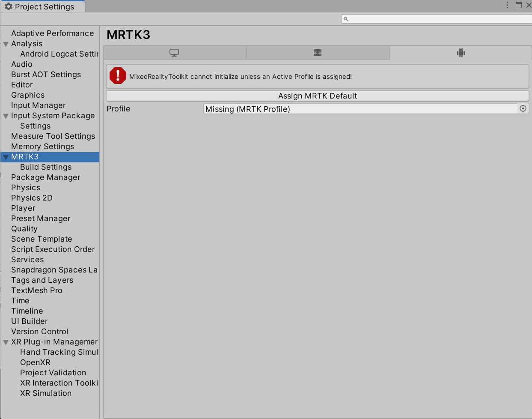
Task: Open Audio settings
Action: 21,64
